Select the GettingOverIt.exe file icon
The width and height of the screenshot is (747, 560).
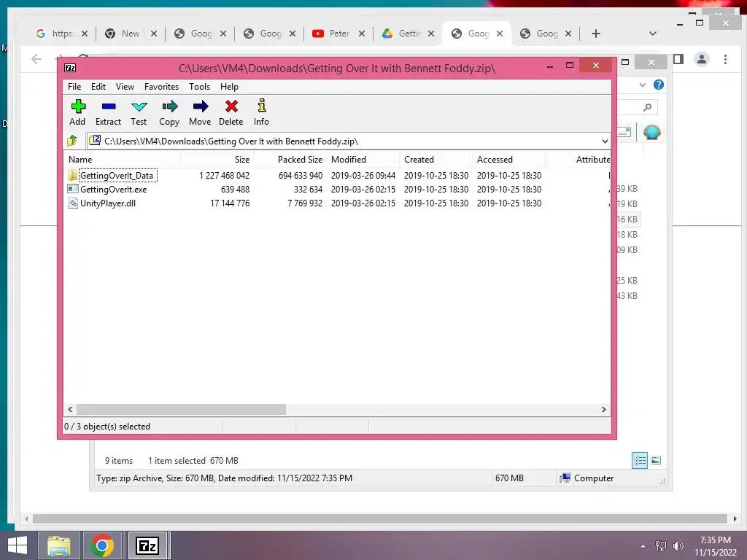tap(72, 189)
